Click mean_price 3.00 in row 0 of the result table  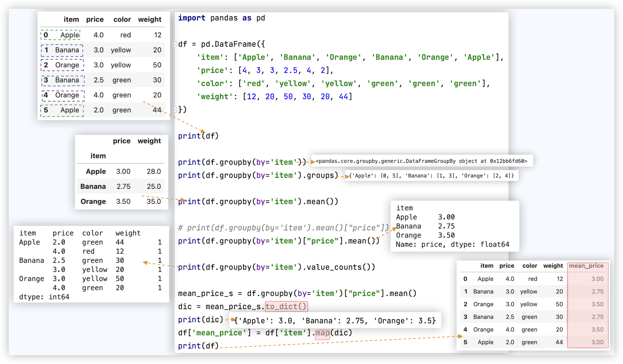[597, 279]
